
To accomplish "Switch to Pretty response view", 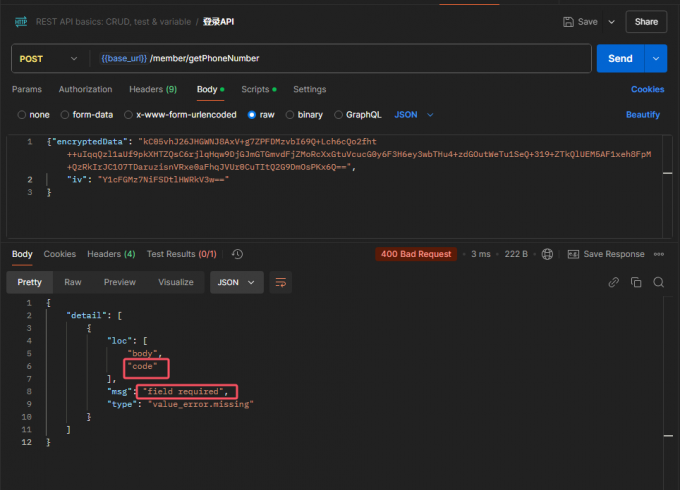I will (x=29, y=282).
